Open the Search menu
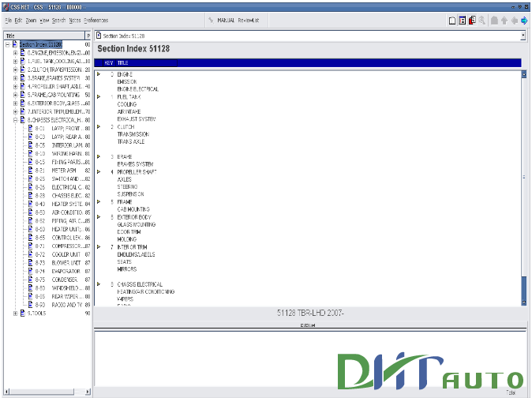Image resolution: width=532 pixels, height=398 pixels. (58, 21)
